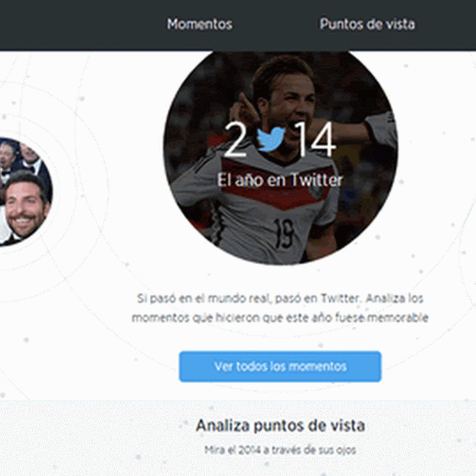The width and height of the screenshot is (476, 476).
Task: Click the large digit 2 before the bird
Action: 236,139
